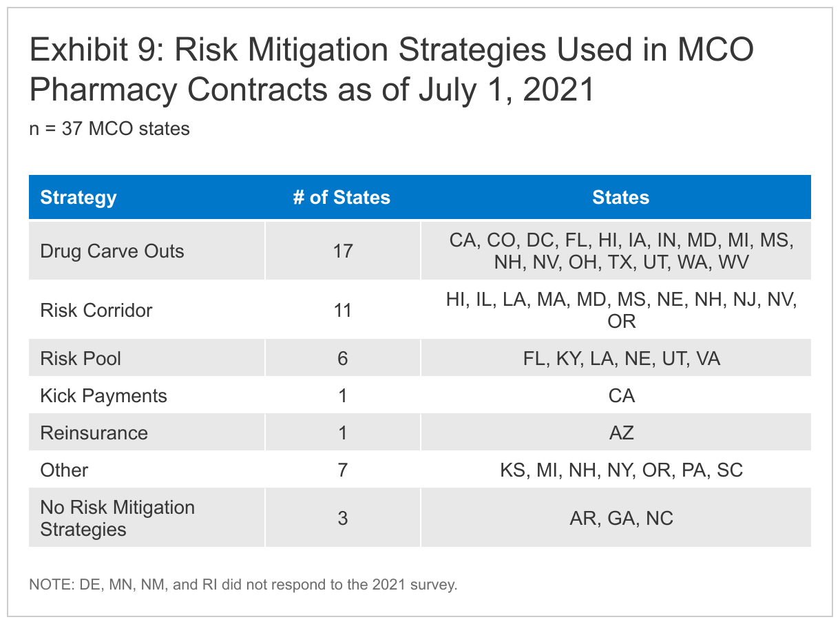Click the count 11 for Risk Corridor
Screen dimensions: 840x624
click(342, 311)
